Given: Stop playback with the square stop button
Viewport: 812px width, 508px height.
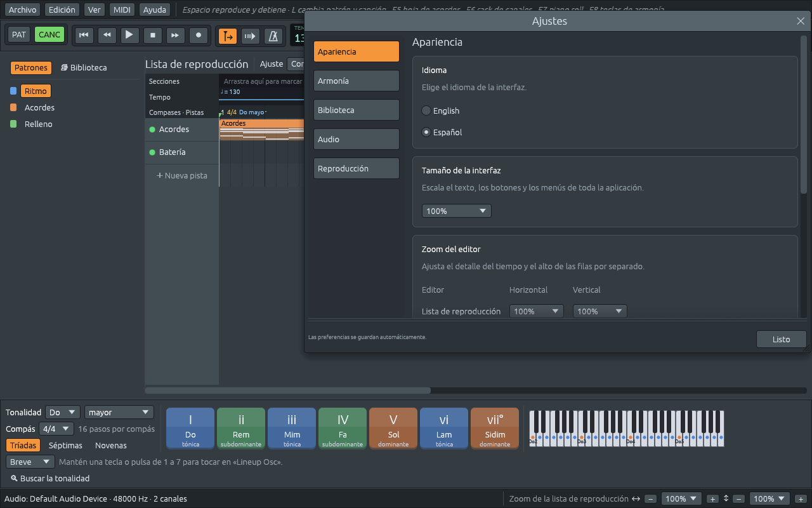Looking at the screenshot, I should pos(152,35).
